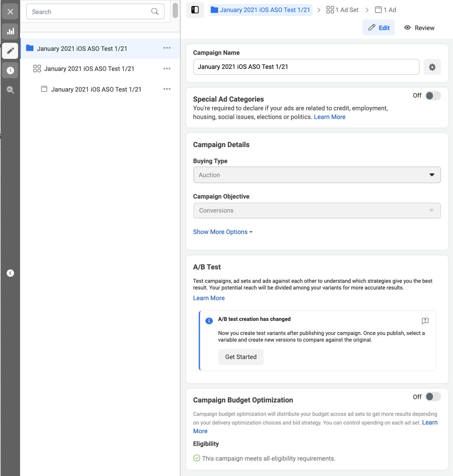Switch to Review tab
The width and height of the screenshot is (453, 476).
click(419, 28)
